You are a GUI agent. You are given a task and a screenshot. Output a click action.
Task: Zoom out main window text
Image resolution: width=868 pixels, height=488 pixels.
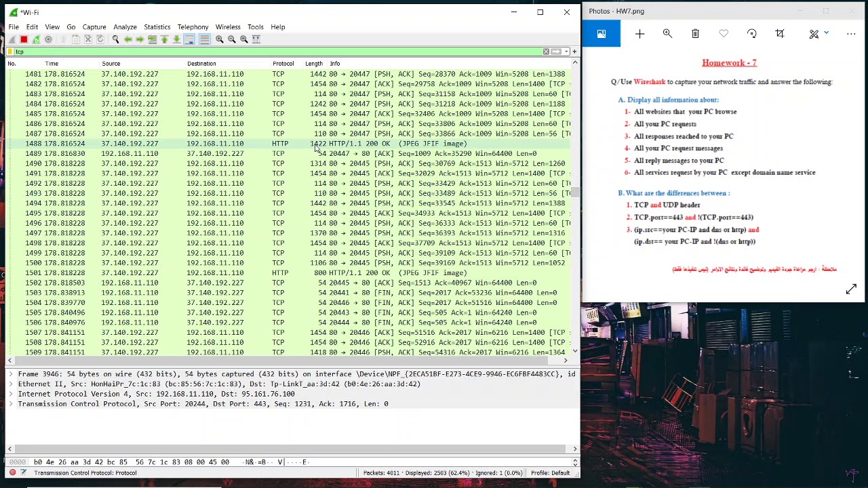point(231,39)
